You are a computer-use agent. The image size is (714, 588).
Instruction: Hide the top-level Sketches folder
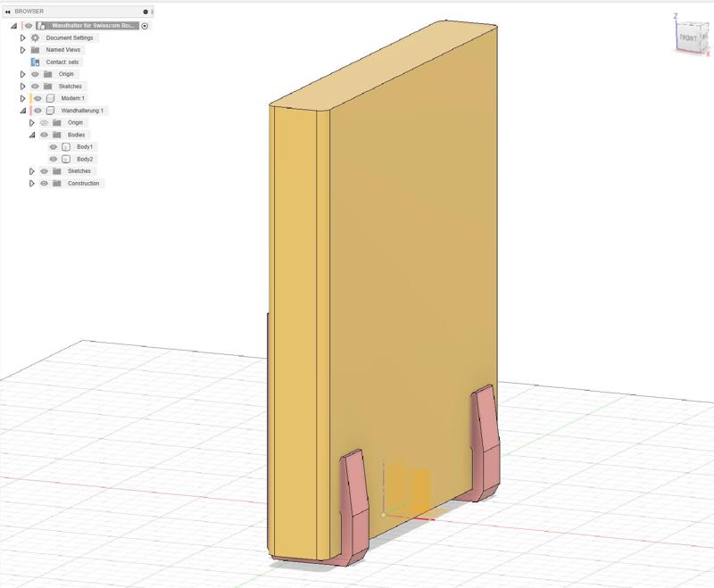tap(35, 86)
